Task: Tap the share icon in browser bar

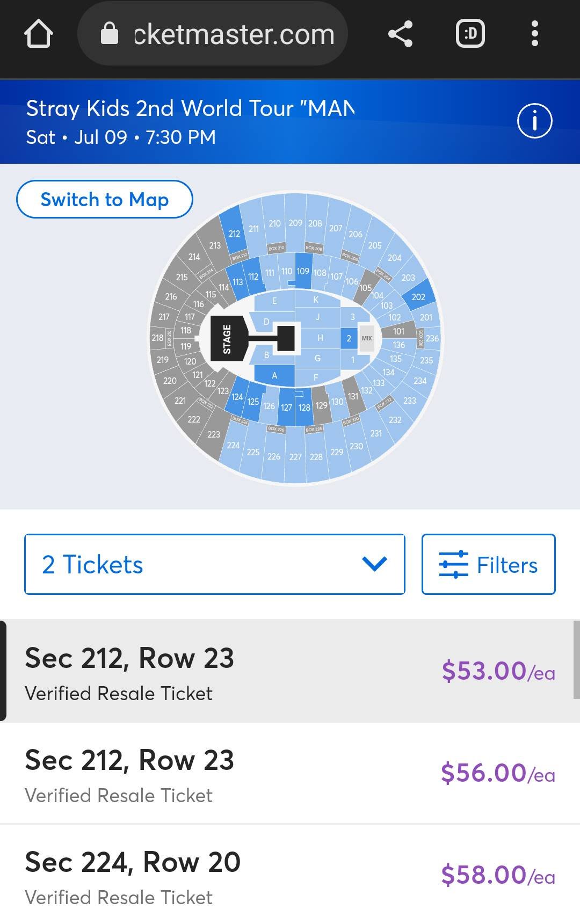Action: coord(400,34)
